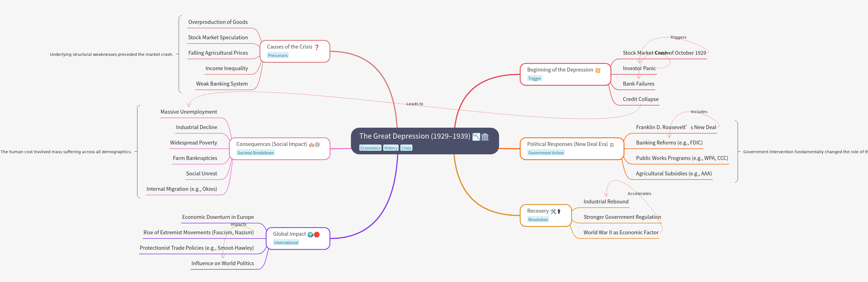Click the bank building icon in the central topic

pyautogui.click(x=485, y=136)
